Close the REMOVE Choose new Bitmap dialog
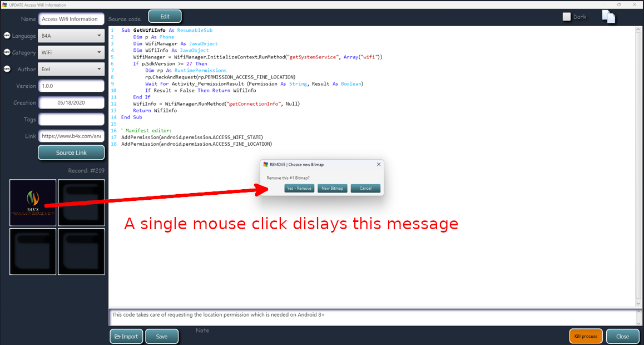Image resolution: width=644 pixels, height=345 pixels. point(379,164)
